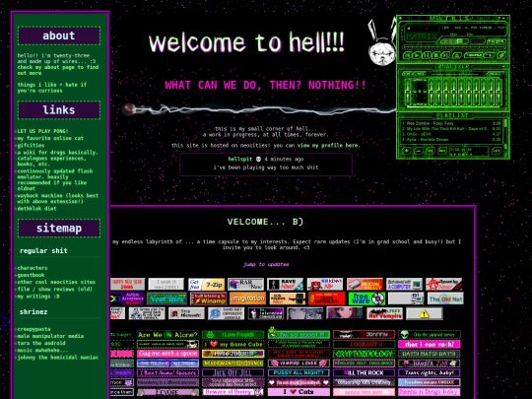Screen dimensions: 532x399
Task: Click the 'Gag me with a spoon' blinkie
Action: 167,354
